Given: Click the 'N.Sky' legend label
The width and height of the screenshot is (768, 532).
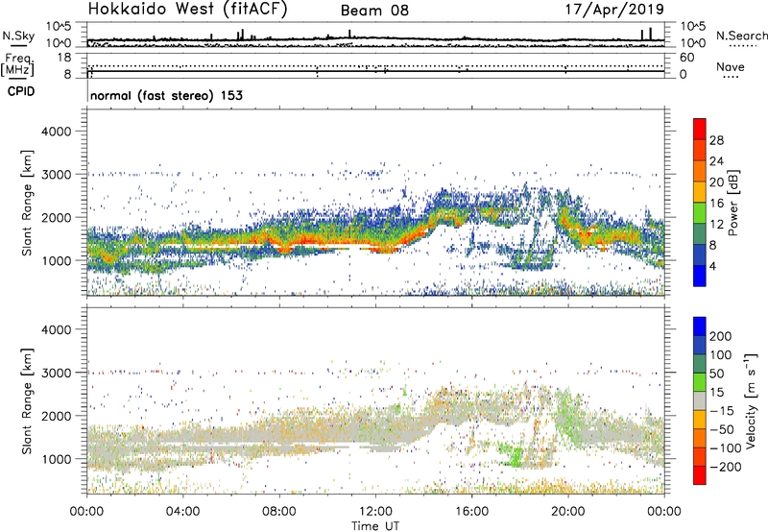Looking at the screenshot, I should (x=18, y=36).
